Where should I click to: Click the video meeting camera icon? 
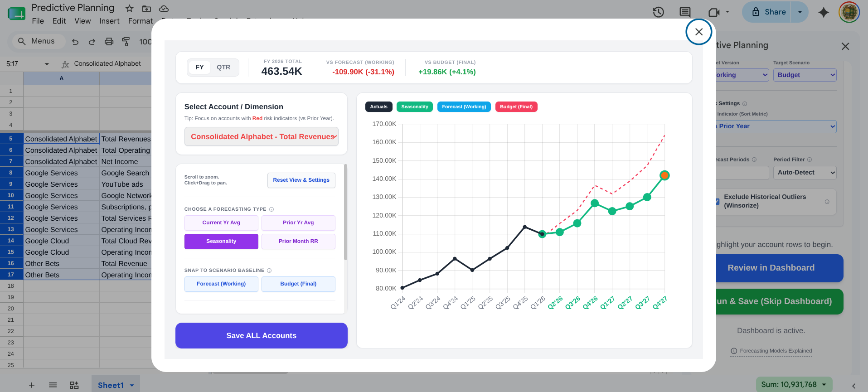pos(714,12)
